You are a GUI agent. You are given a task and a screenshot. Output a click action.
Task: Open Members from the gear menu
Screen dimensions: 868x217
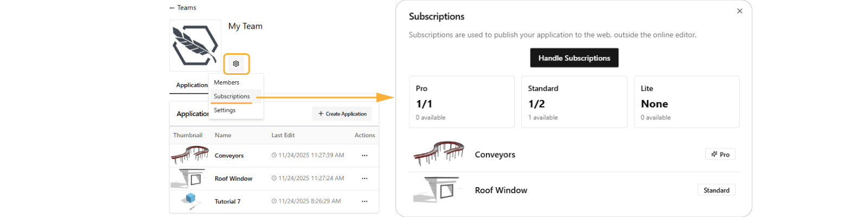(x=227, y=82)
